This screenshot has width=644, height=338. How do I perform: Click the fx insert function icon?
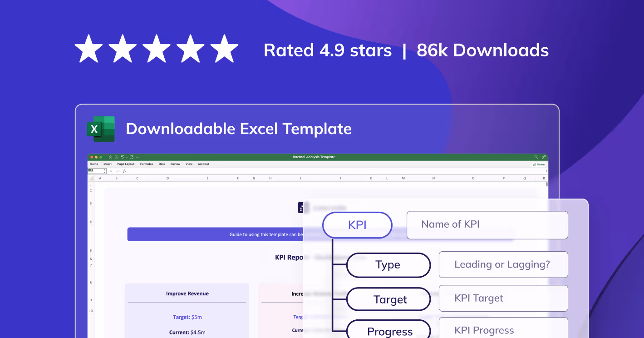pyautogui.click(x=124, y=171)
